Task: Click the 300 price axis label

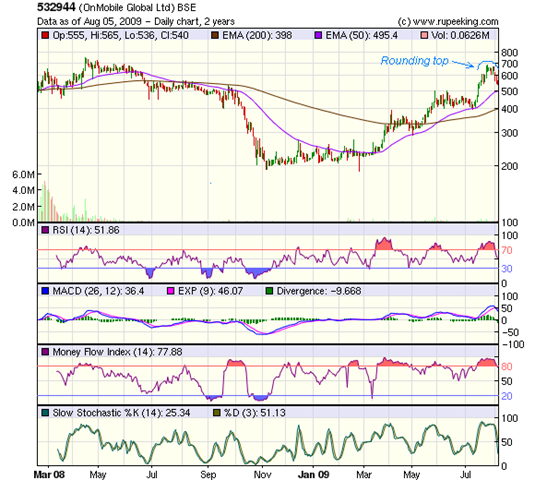Action: pyautogui.click(x=509, y=133)
